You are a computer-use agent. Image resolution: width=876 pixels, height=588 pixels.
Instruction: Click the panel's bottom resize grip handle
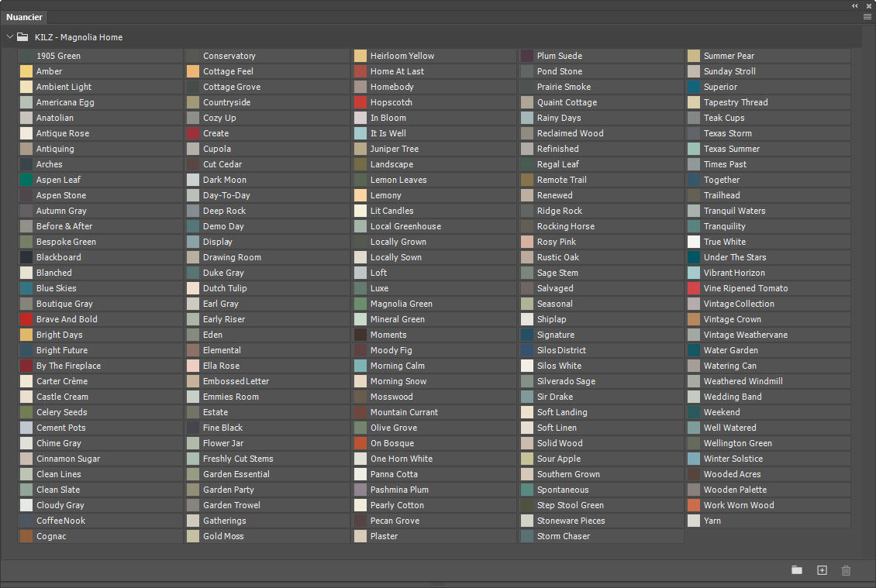438,584
